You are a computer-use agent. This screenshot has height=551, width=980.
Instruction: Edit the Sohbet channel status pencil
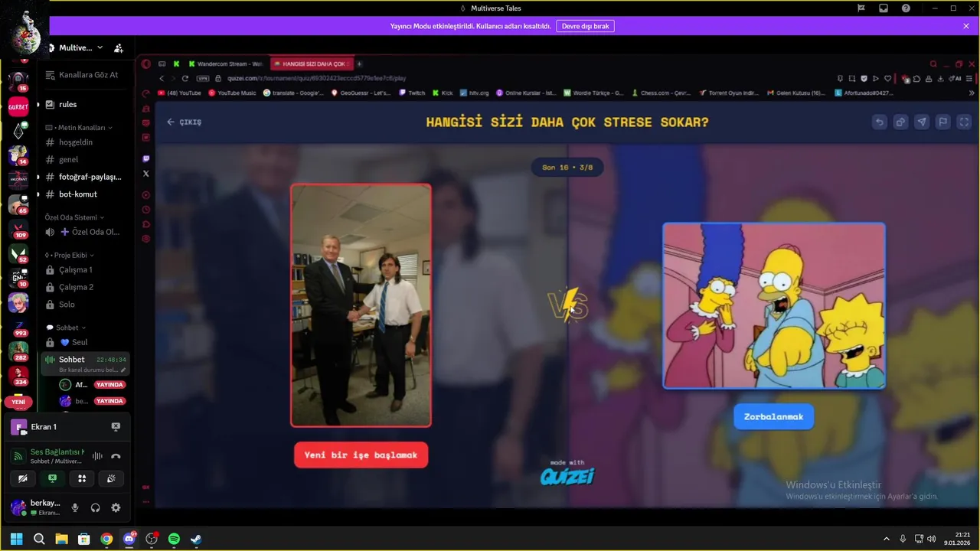click(x=123, y=370)
